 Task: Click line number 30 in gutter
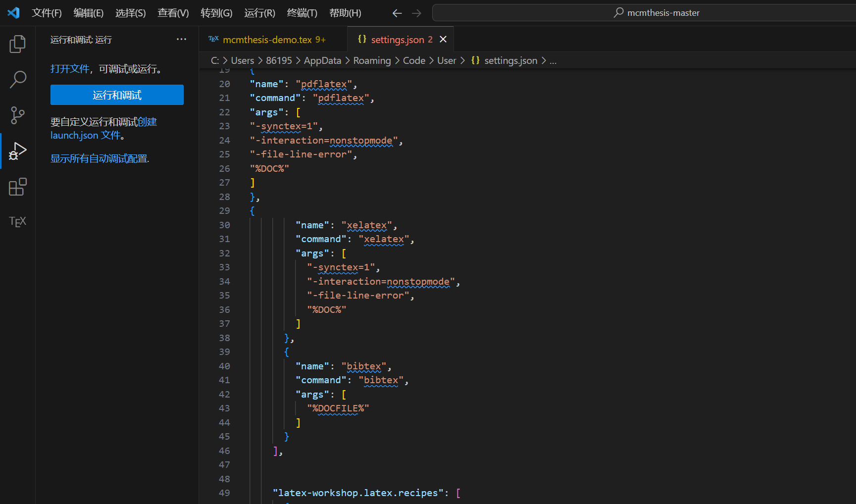click(224, 225)
